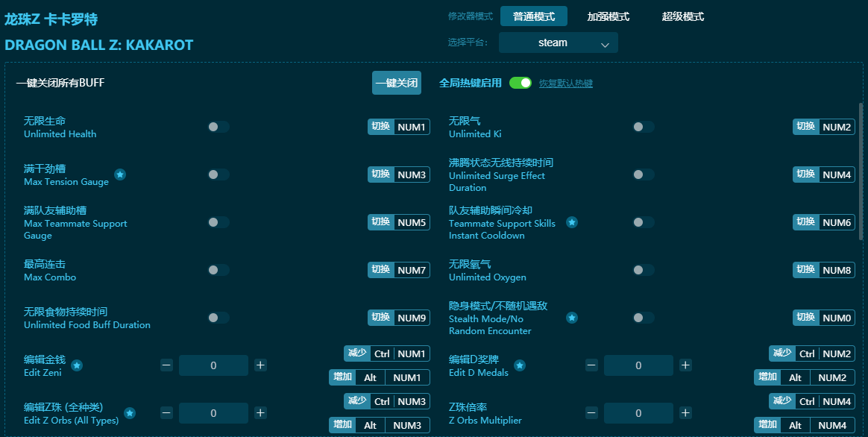Toggle Unlimited Ki on
The image size is (868, 437).
[x=643, y=126]
